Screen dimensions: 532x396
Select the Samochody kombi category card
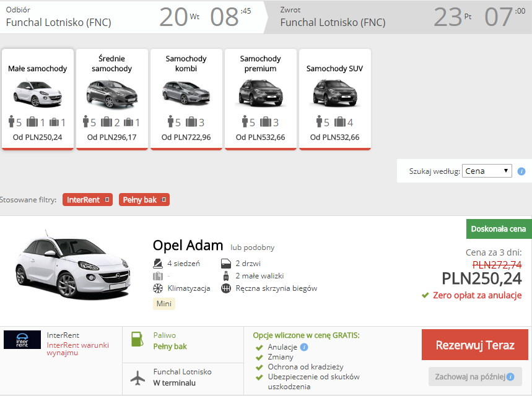click(186, 99)
